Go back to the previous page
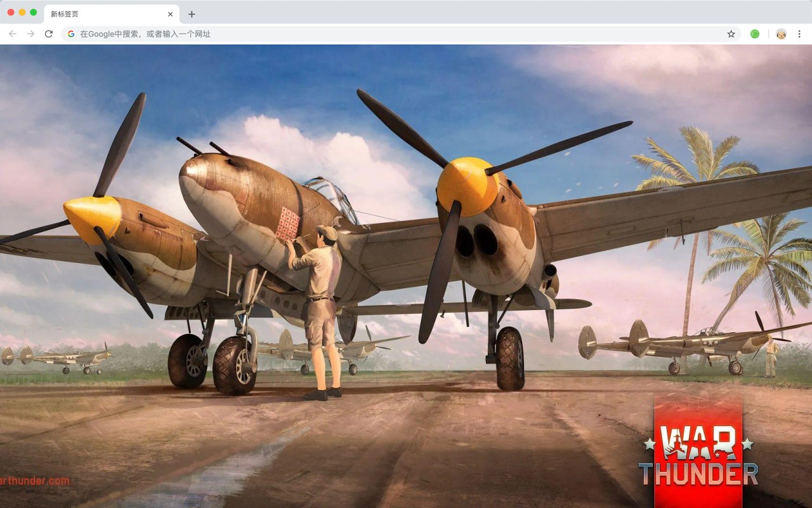812x508 pixels. point(13,34)
